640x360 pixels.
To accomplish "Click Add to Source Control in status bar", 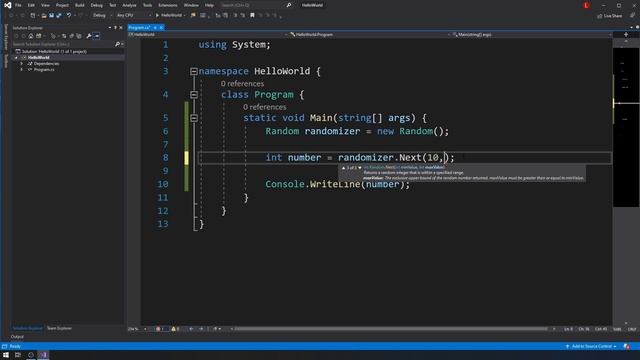I will [591, 347].
